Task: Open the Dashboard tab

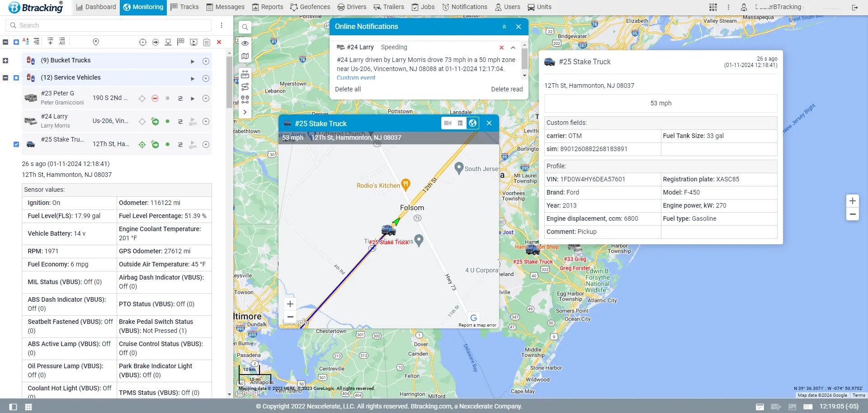Action: pyautogui.click(x=96, y=7)
